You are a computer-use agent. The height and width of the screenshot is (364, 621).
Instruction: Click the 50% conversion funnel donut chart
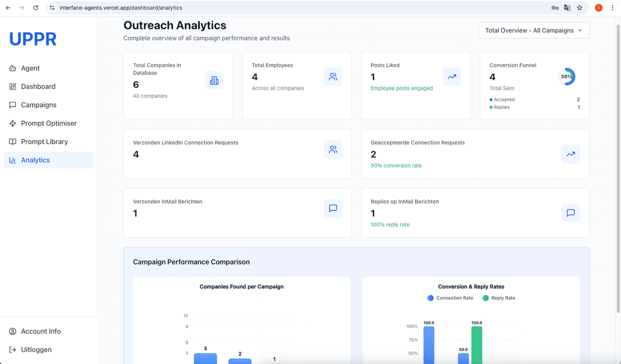[x=567, y=77]
